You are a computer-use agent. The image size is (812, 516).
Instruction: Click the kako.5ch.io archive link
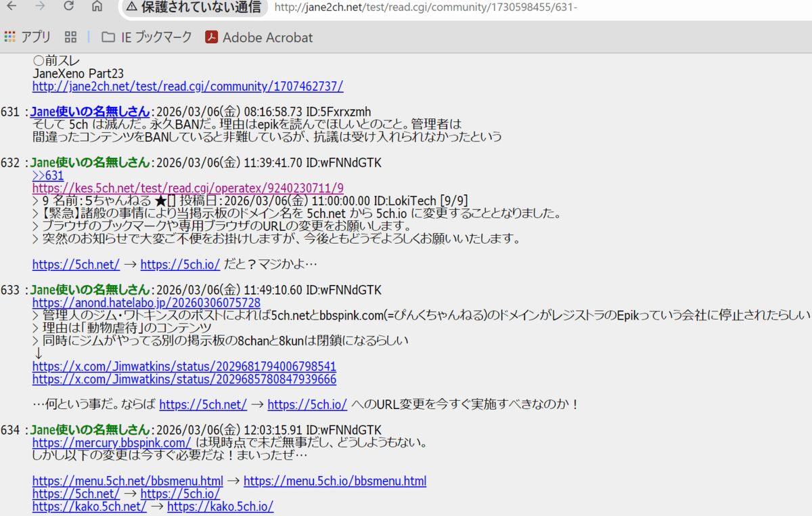click(x=219, y=506)
